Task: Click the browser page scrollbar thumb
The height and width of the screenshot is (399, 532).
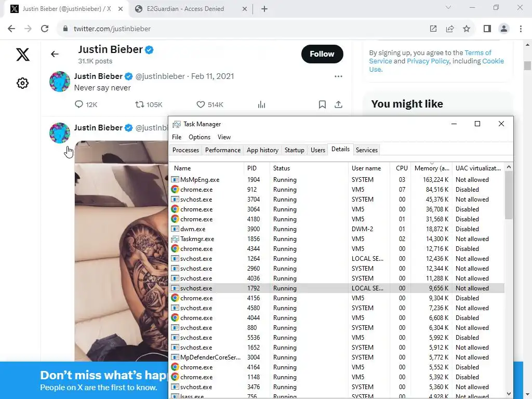Action: 527,65
